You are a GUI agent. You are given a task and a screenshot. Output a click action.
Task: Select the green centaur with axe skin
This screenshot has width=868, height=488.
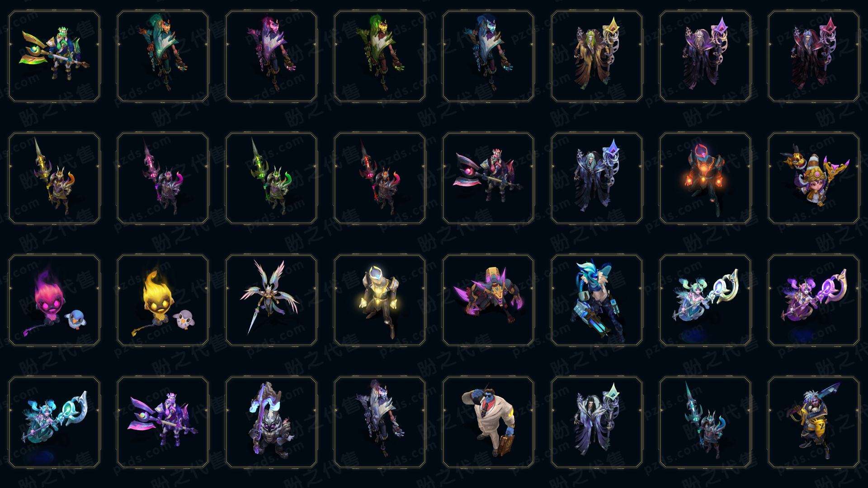click(54, 56)
